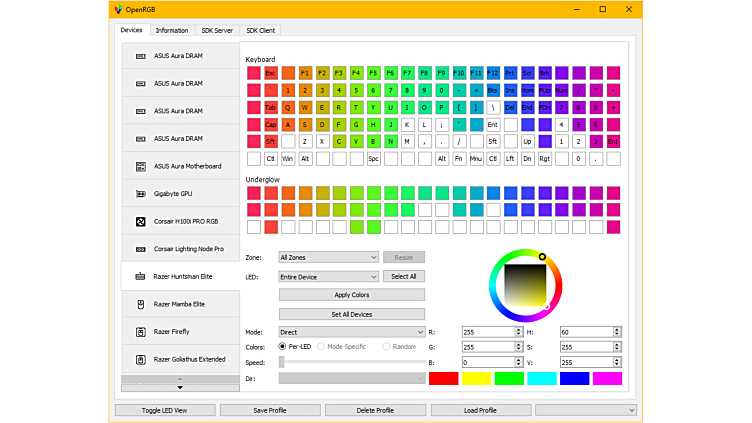Click the Save Profile button

point(270,410)
